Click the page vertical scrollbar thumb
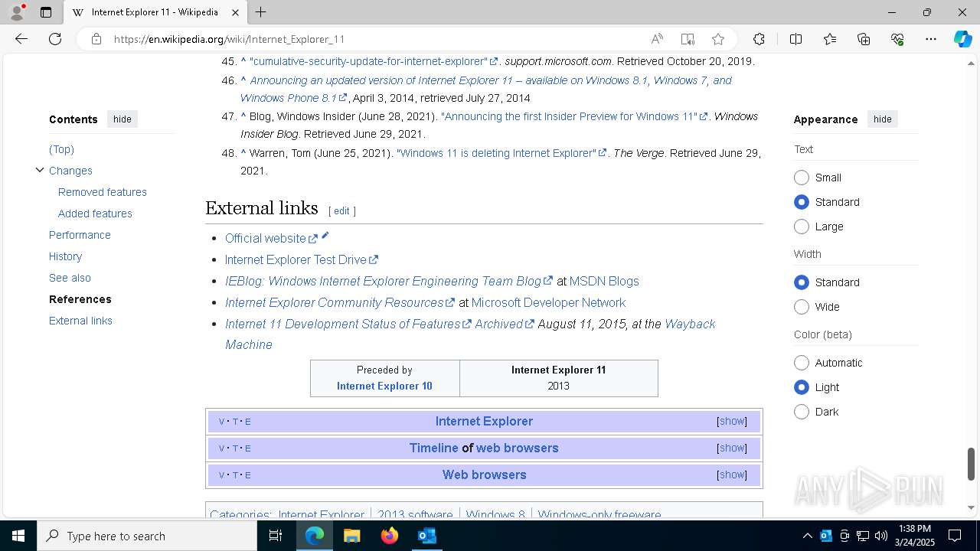The height and width of the screenshot is (551, 980). 972,464
